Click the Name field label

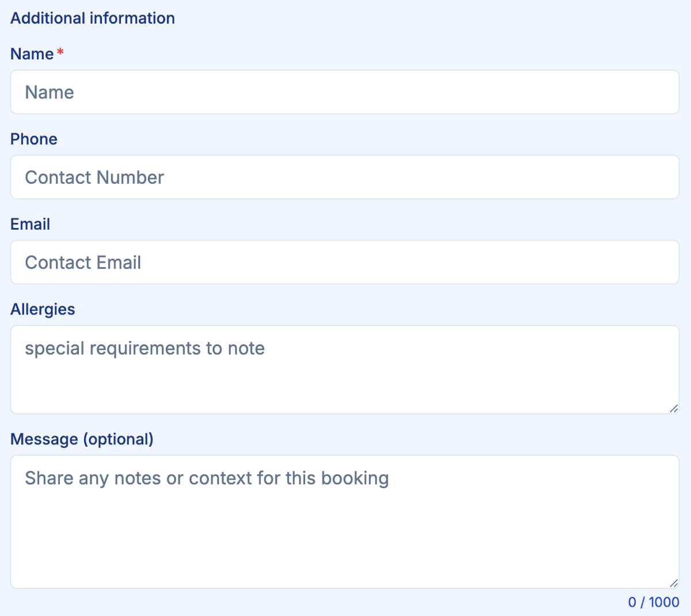32,54
